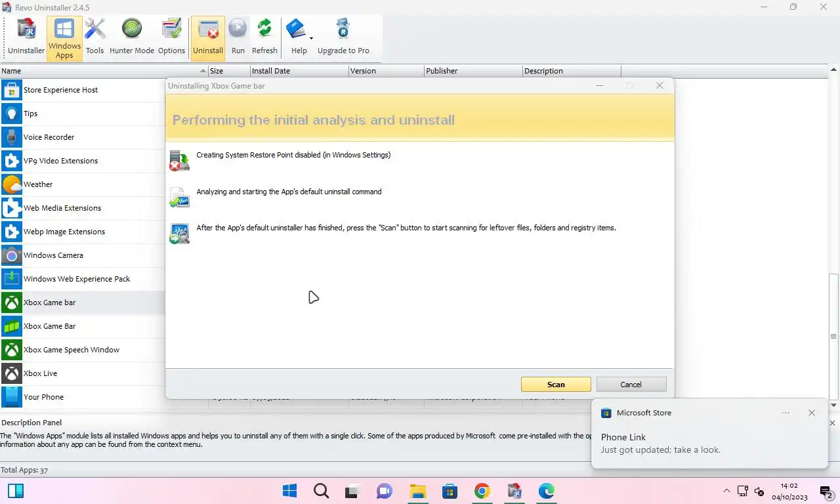Select the Weather app icon

pos(11,184)
